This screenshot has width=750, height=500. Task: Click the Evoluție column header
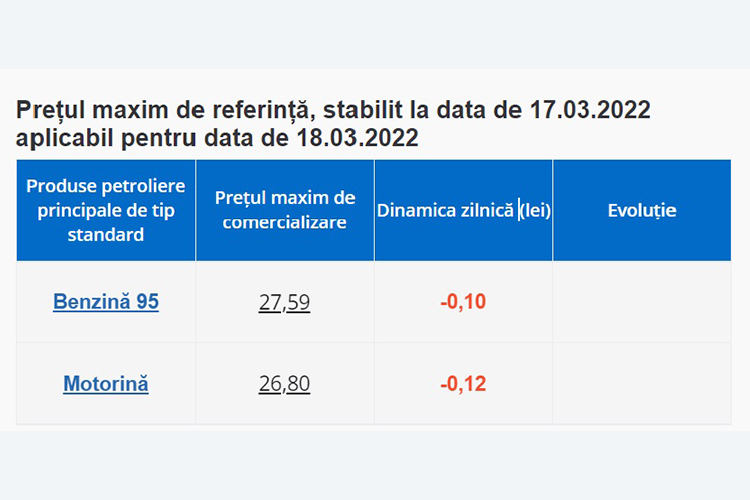click(x=642, y=211)
